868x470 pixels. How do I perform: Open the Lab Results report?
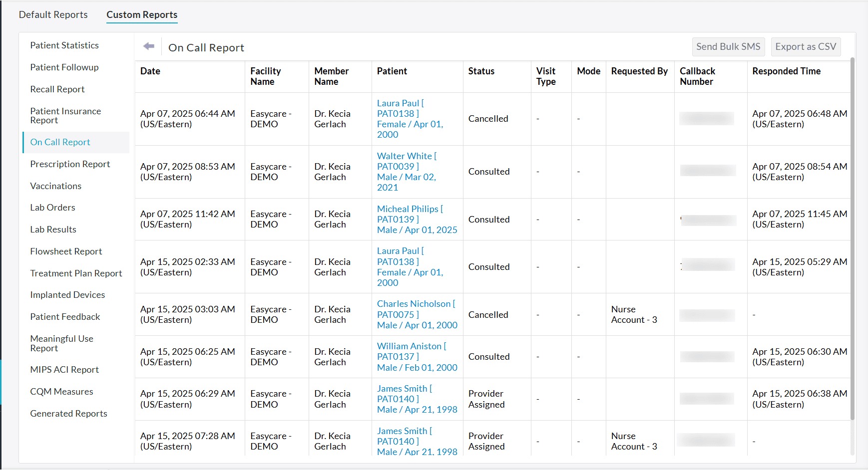pyautogui.click(x=53, y=229)
